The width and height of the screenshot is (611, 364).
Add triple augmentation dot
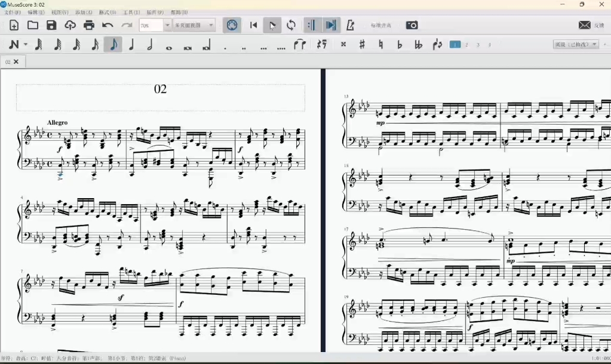(x=263, y=48)
